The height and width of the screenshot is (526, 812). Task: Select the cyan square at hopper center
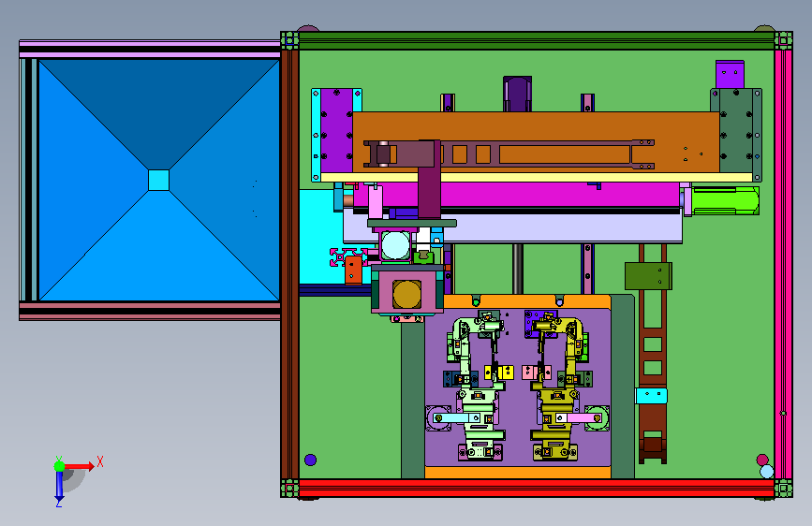[158, 180]
